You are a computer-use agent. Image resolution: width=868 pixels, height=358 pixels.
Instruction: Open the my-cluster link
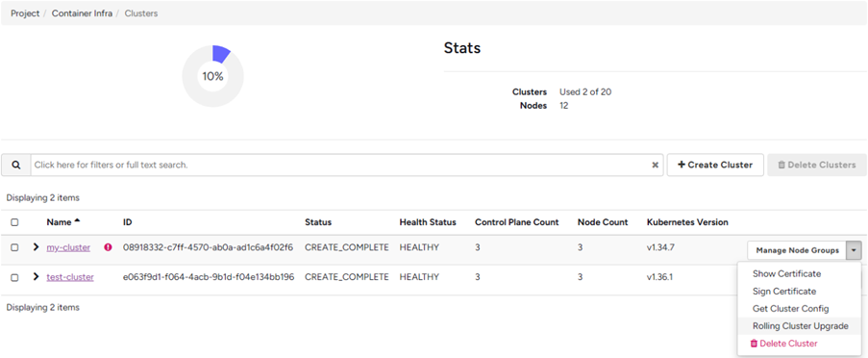tap(68, 247)
